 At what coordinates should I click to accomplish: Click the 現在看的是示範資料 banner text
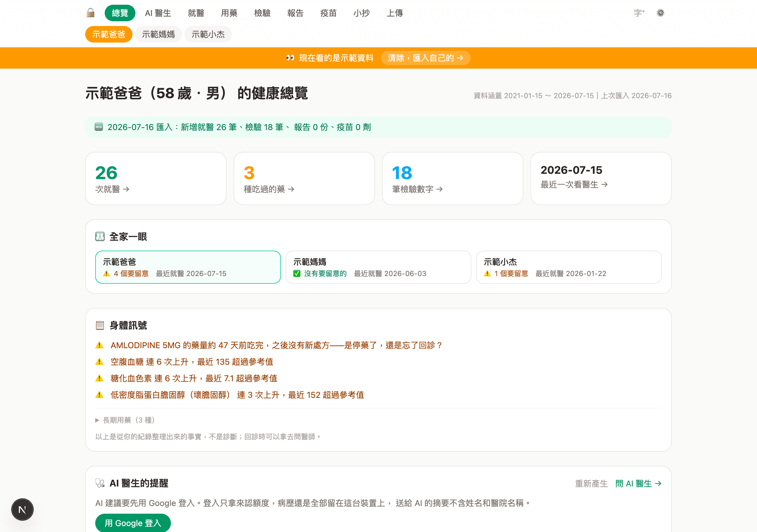[x=336, y=58]
